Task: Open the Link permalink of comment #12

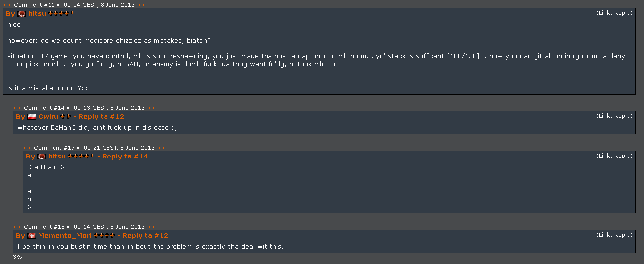Action: pyautogui.click(x=604, y=13)
